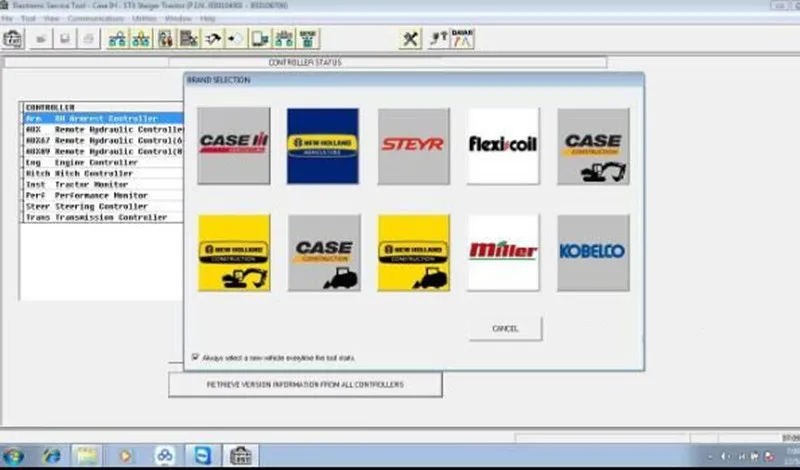Choose the Flexi-coil brand tile
The width and height of the screenshot is (800, 470).
pyautogui.click(x=503, y=146)
